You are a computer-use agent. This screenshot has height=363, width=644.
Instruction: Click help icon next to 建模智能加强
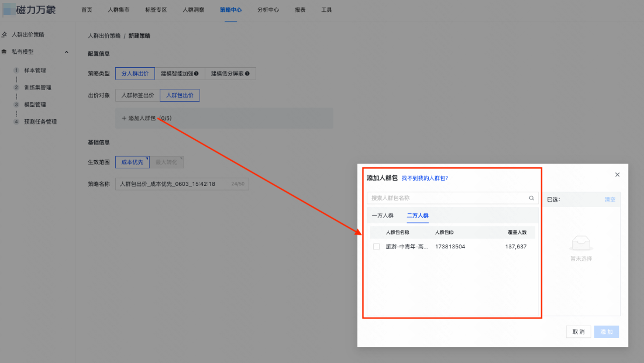[197, 74]
